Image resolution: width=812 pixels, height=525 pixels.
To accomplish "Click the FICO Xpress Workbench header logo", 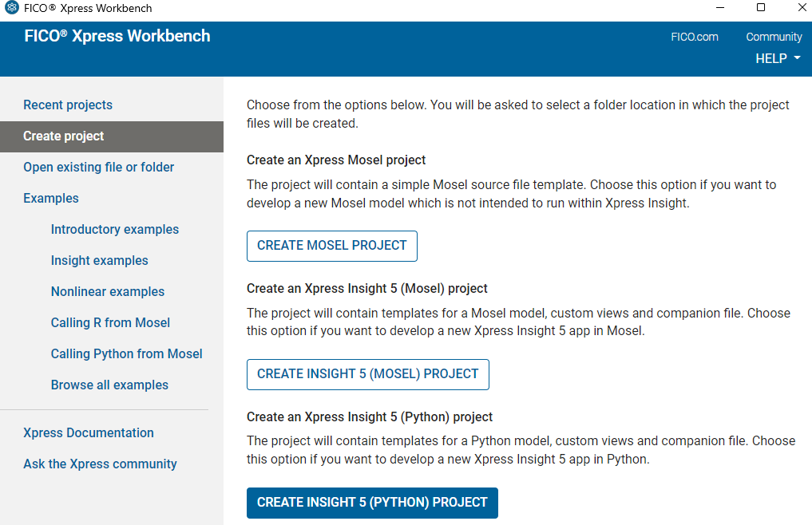I will pos(117,36).
